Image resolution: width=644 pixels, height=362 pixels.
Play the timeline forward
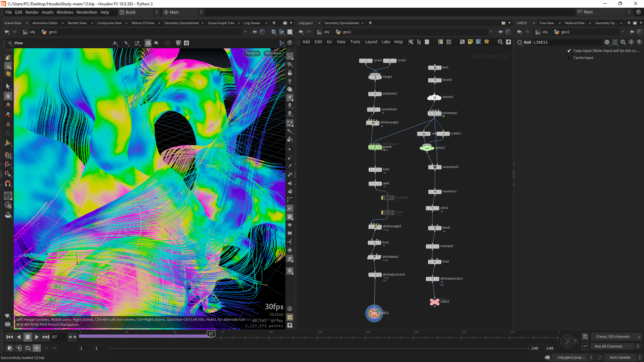pos(37,337)
